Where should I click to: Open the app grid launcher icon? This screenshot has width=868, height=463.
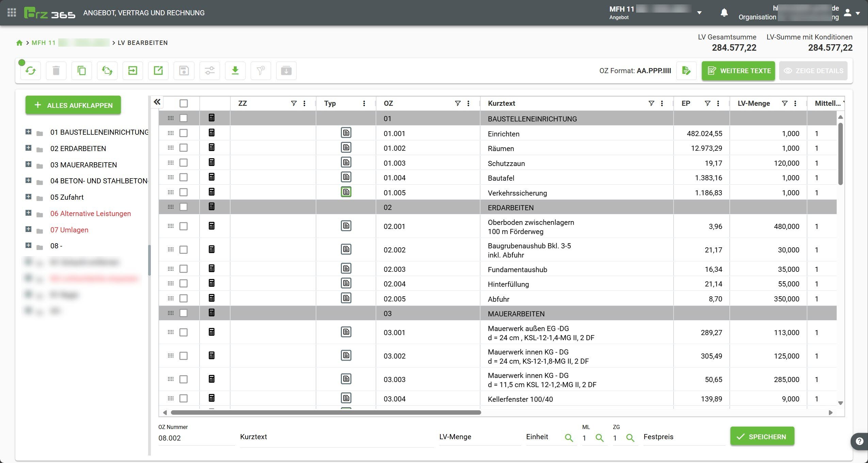click(x=12, y=13)
